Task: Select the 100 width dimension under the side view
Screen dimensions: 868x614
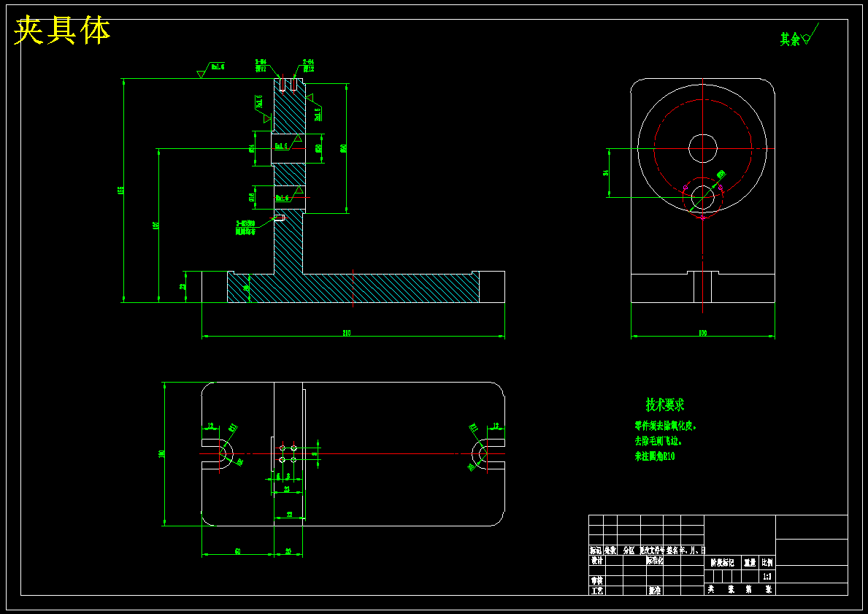Action: point(702,333)
